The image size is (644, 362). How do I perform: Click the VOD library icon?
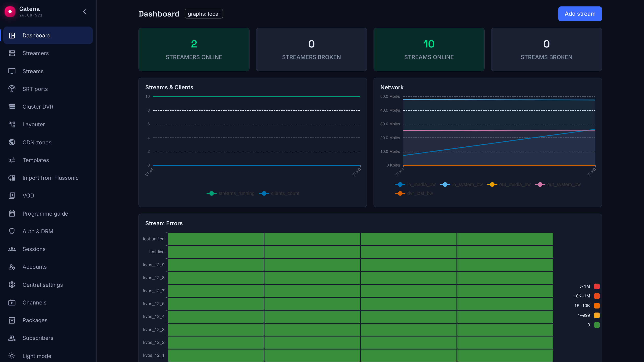tap(12, 196)
